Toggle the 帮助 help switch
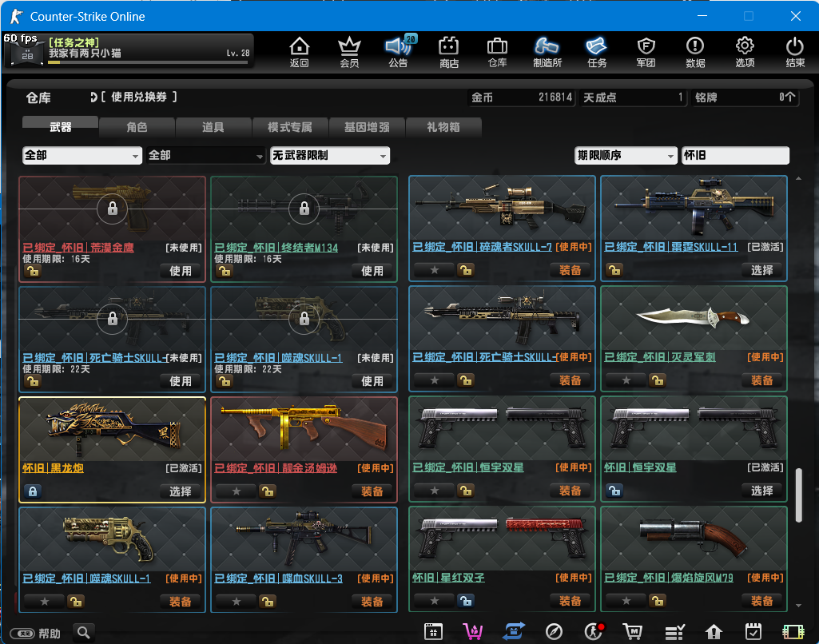This screenshot has height=644, width=819. (x=23, y=634)
